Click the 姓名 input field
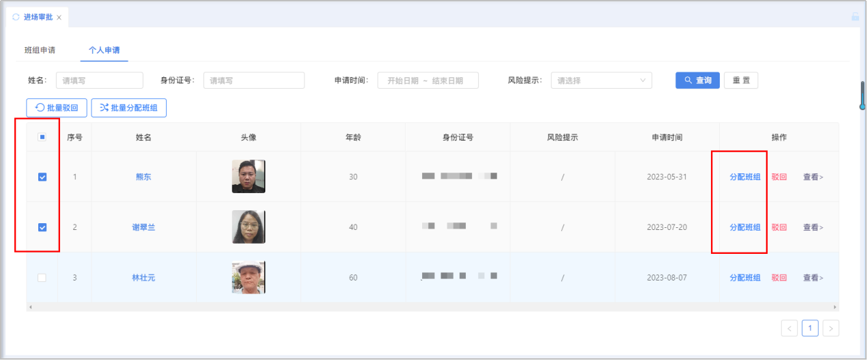The height and width of the screenshot is (361, 868). click(99, 81)
